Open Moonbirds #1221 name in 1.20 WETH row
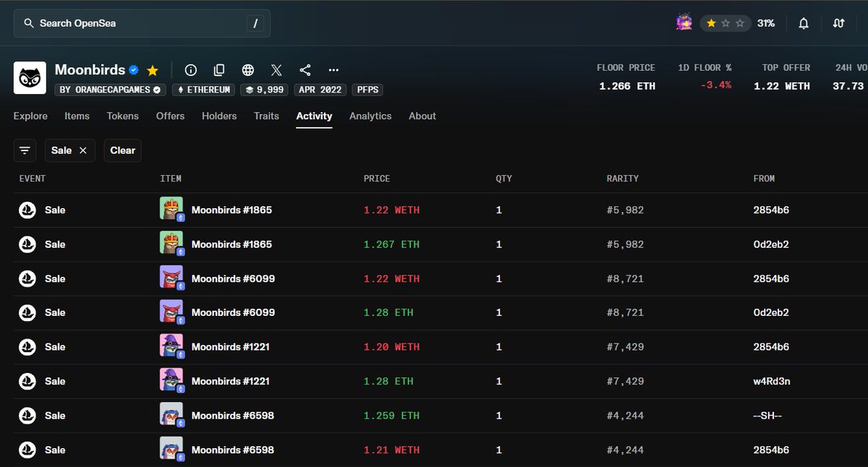The height and width of the screenshot is (467, 868). 231,347
